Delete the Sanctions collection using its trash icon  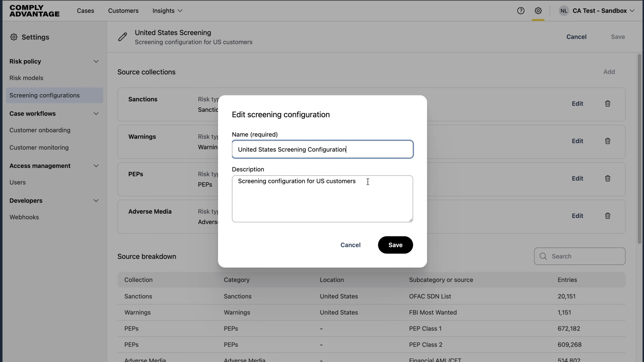click(x=608, y=104)
